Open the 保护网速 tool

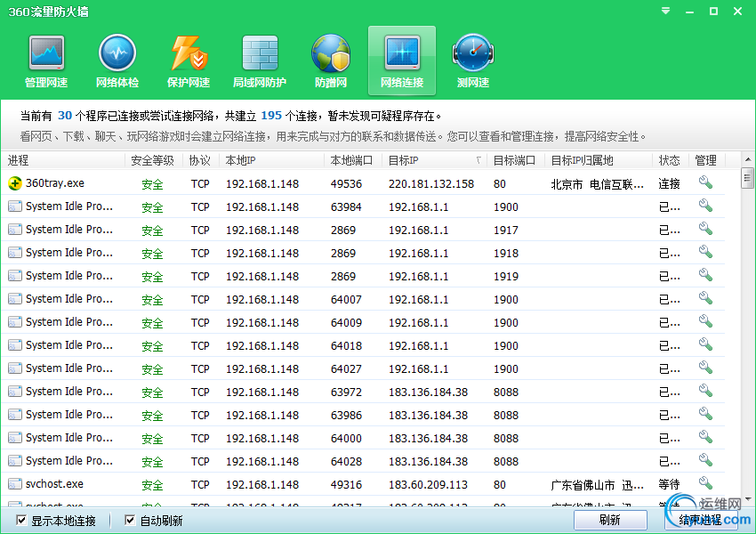[189, 61]
